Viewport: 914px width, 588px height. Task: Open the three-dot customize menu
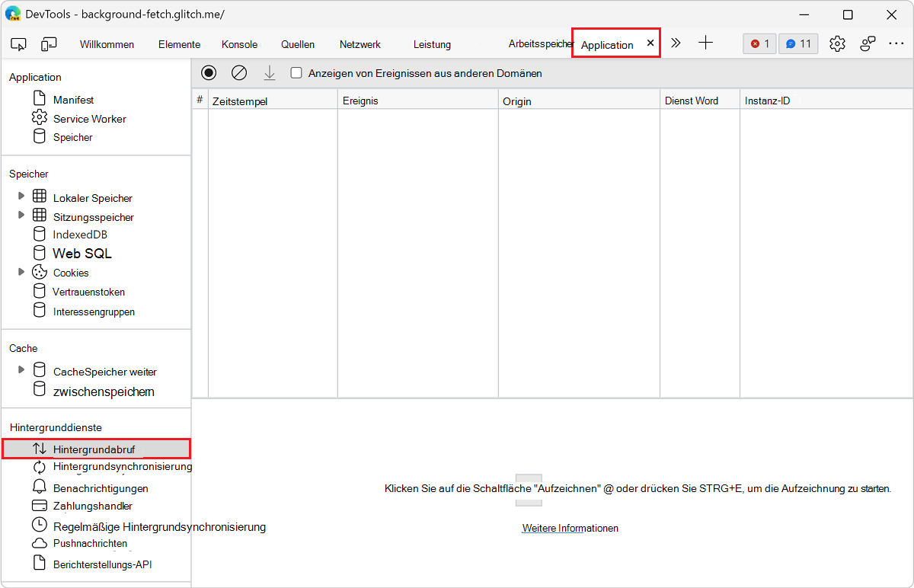point(896,44)
